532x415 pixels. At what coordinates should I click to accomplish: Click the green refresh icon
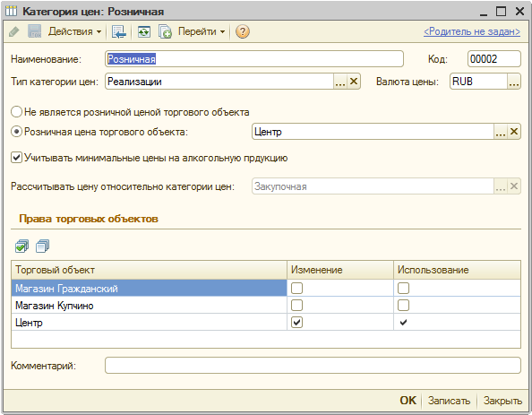point(144,32)
